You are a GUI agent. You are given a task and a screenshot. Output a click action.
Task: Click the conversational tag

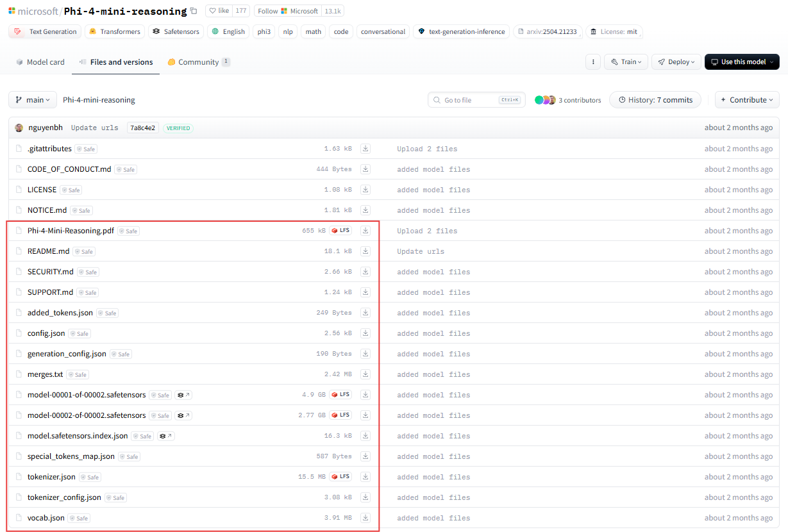point(383,31)
